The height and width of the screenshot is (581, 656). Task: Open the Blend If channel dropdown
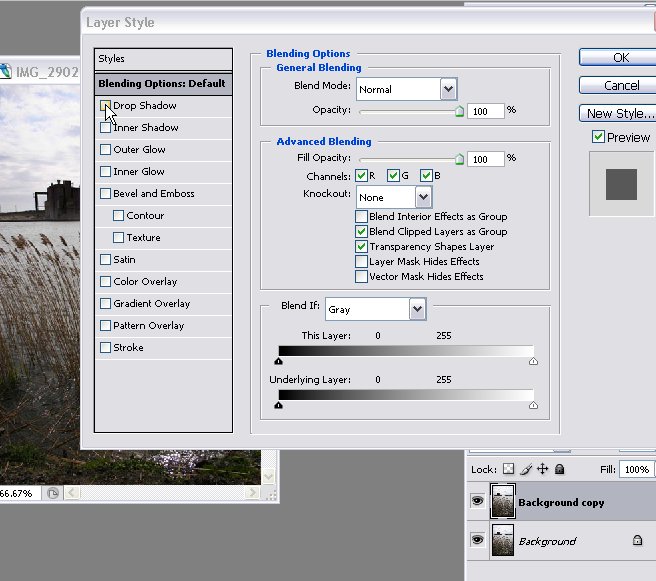pos(417,310)
